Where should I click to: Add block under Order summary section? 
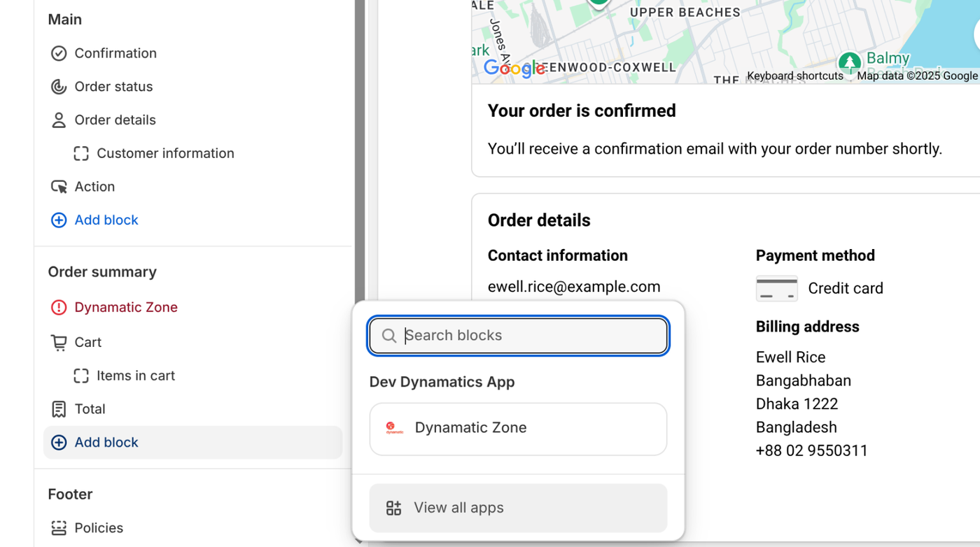pos(106,443)
